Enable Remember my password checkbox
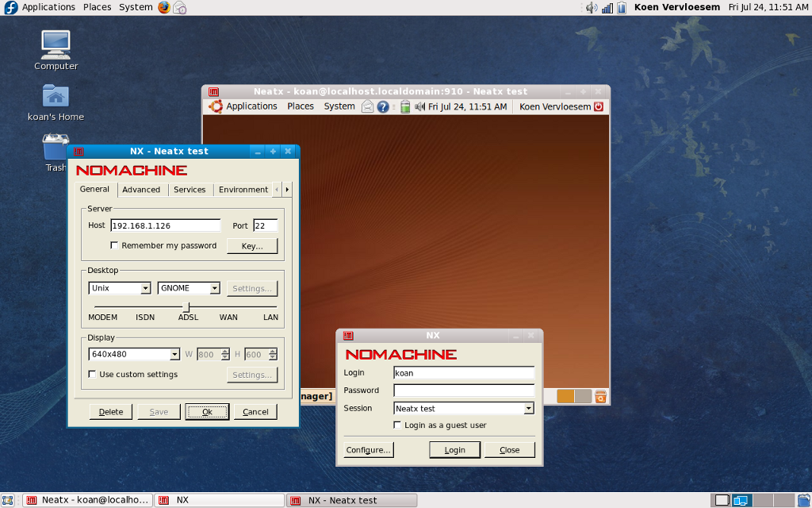 (114, 246)
